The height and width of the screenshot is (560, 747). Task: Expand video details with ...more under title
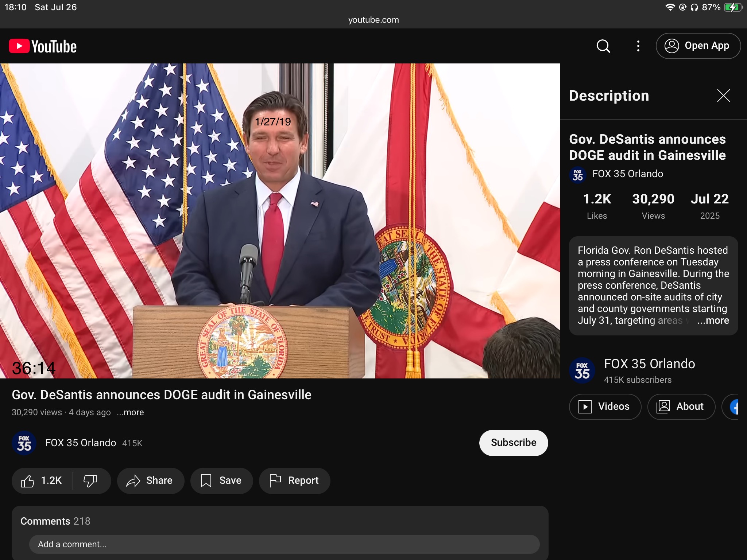click(x=131, y=412)
